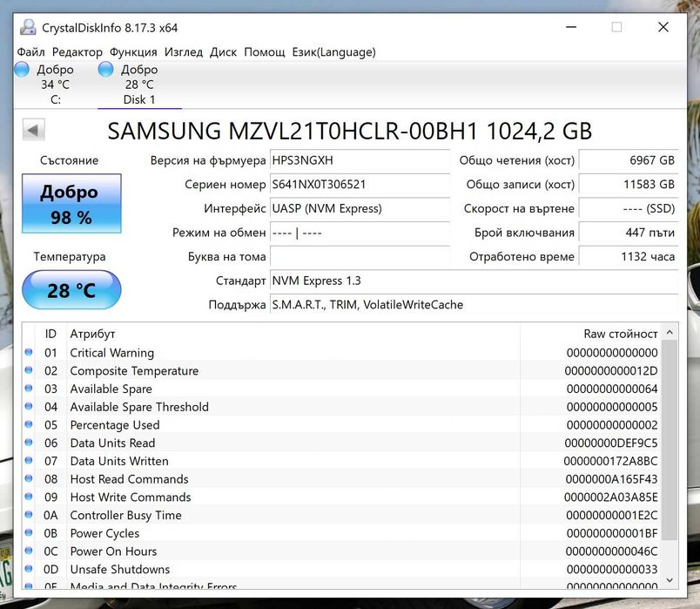Select the Host Read Commands row
This screenshot has width=700, height=609.
[x=341, y=479]
